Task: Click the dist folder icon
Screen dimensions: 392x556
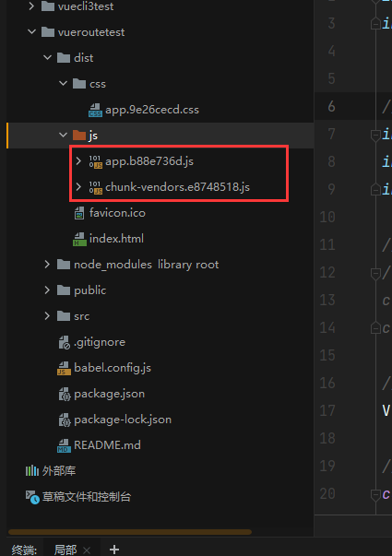Action: pyautogui.click(x=64, y=57)
